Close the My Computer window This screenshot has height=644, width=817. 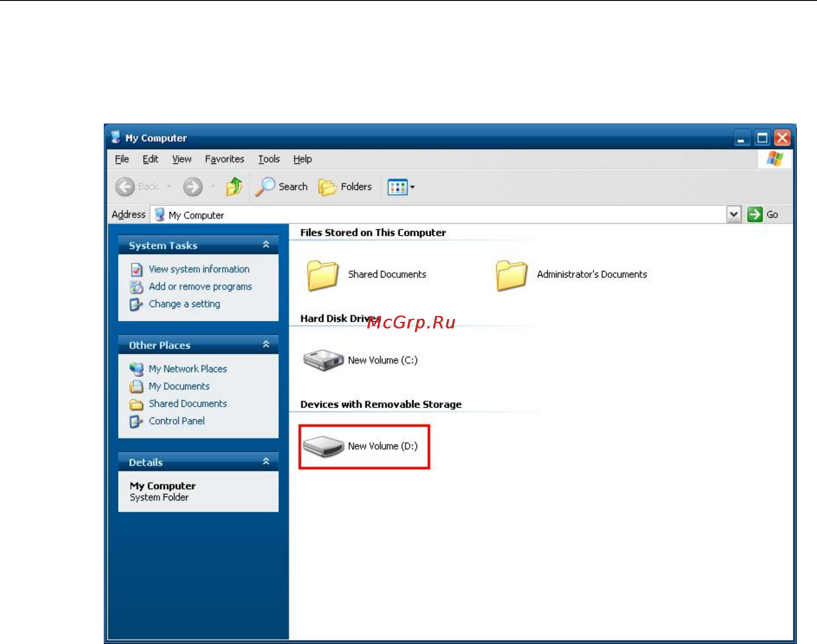pyautogui.click(x=782, y=138)
